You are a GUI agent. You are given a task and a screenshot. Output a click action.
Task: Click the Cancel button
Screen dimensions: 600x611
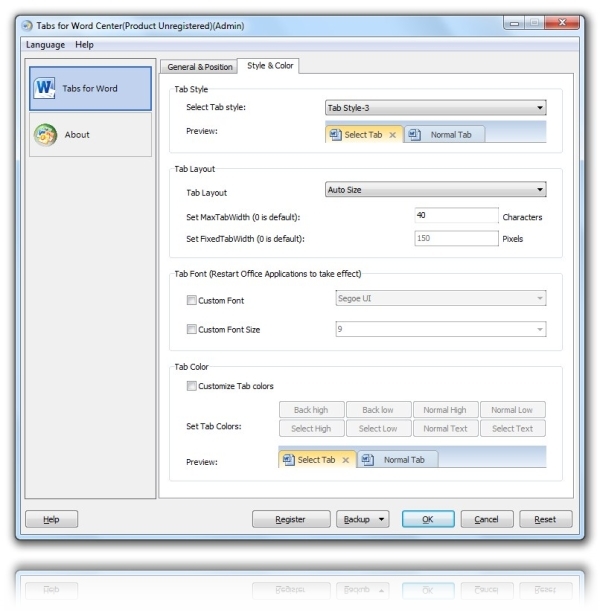[487, 519]
